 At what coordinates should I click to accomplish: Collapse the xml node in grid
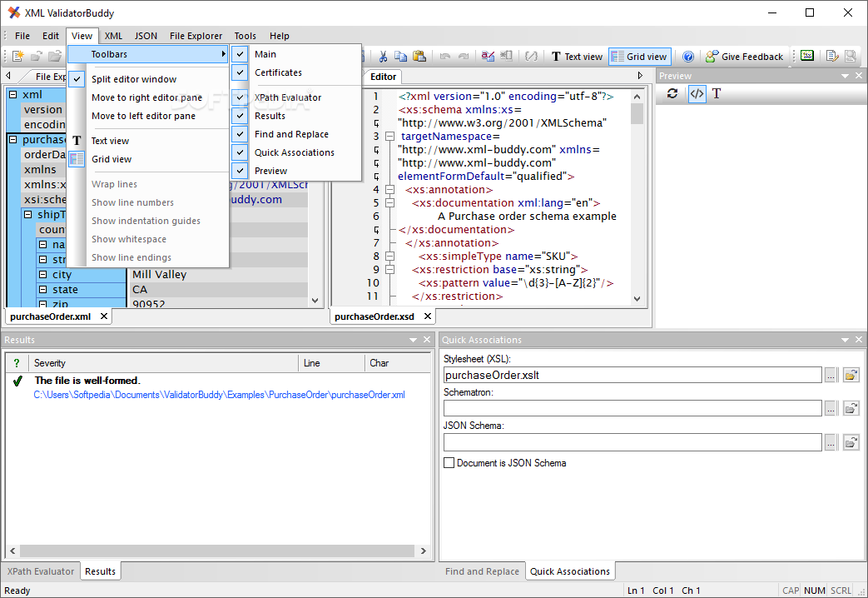(13, 95)
